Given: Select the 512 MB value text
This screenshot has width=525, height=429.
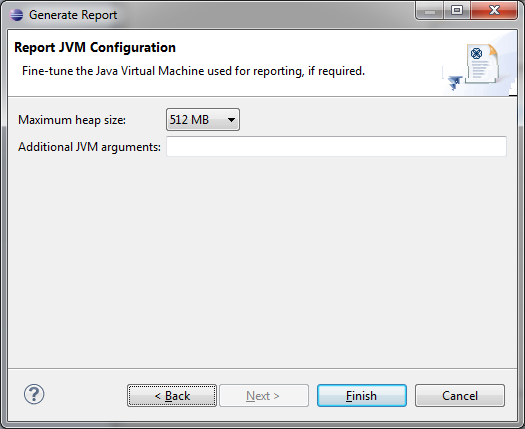Looking at the screenshot, I should point(189,120).
